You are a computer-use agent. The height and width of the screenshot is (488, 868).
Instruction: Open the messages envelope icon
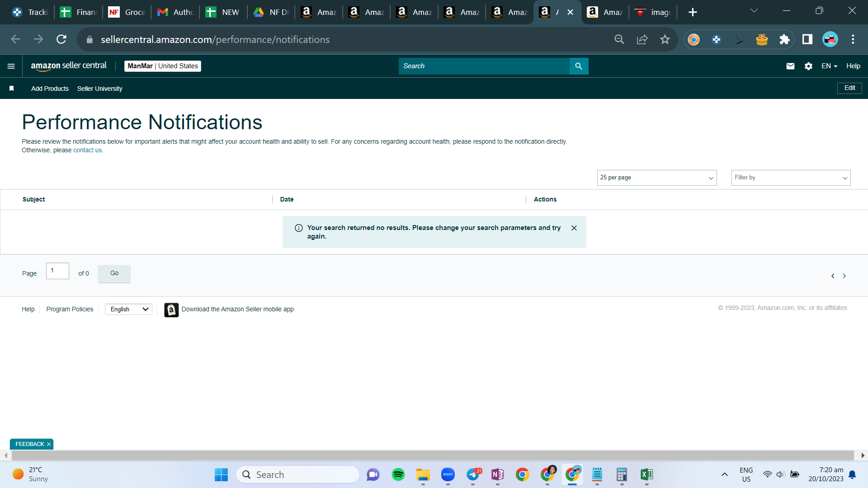click(x=790, y=66)
